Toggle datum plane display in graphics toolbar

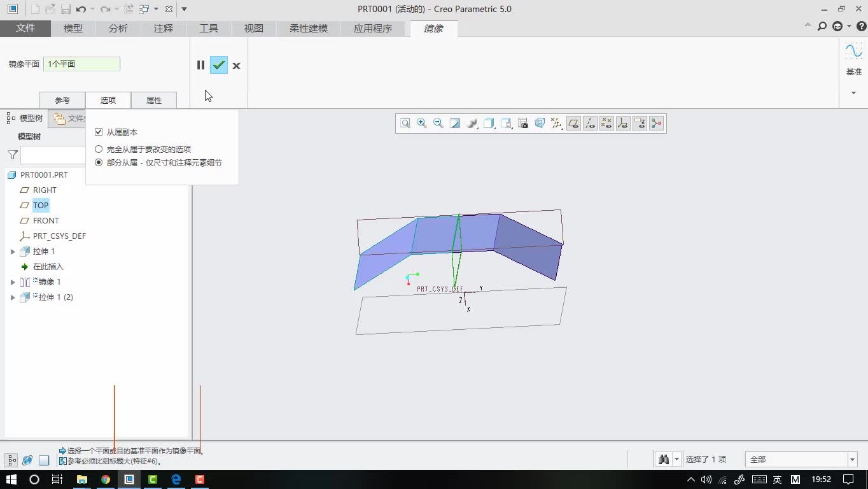coord(573,123)
